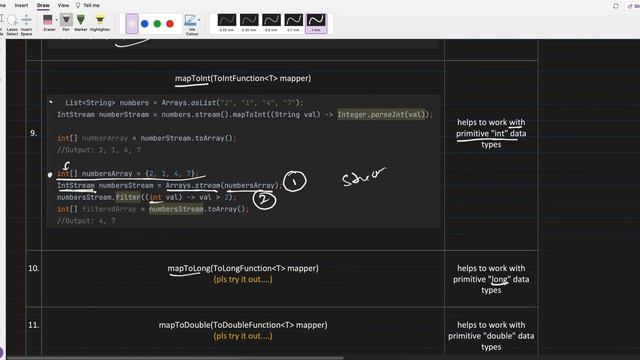Pick the blue ink color
This screenshot has width=640, height=360.
144,24
